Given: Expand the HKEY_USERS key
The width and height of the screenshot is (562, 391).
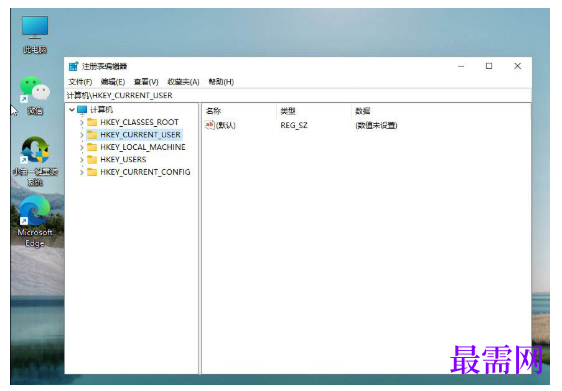Looking at the screenshot, I should coord(82,160).
